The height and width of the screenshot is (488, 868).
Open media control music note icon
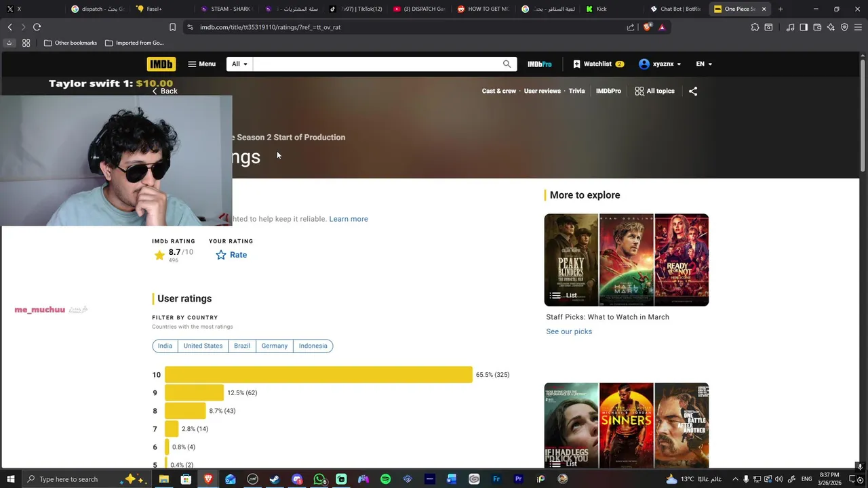(x=790, y=27)
